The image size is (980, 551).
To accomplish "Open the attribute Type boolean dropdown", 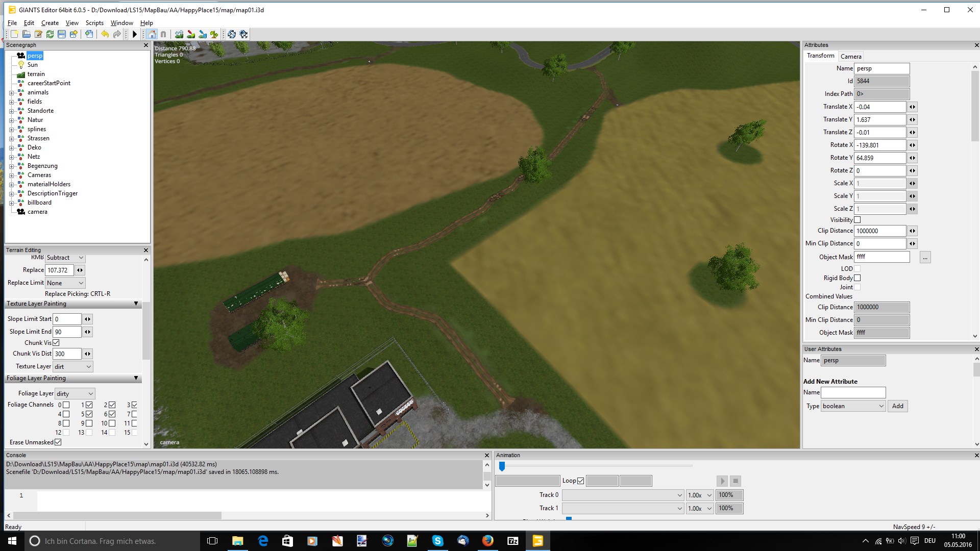I will coord(853,406).
